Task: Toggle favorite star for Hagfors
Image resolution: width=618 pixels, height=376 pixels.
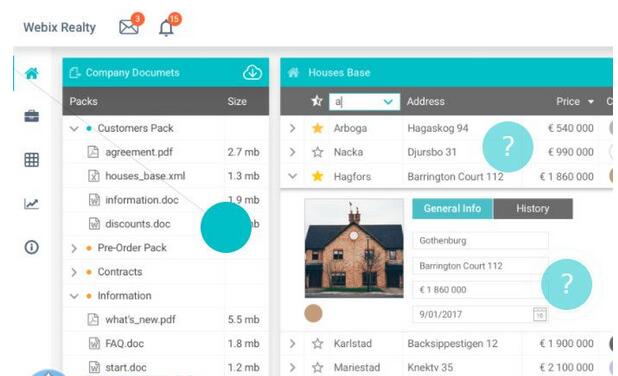Action: pos(318,176)
